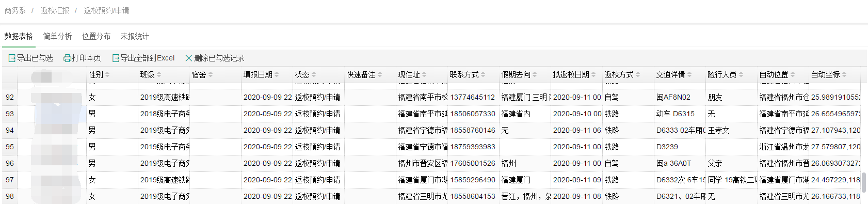The height and width of the screenshot is (204, 868).
Task: Open the 未报统计 tab
Action: coord(135,36)
